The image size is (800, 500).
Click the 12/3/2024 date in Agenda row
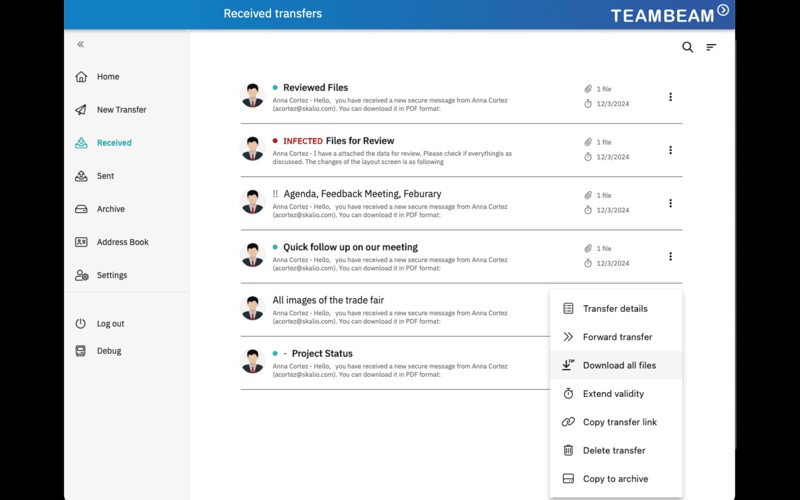613,210
